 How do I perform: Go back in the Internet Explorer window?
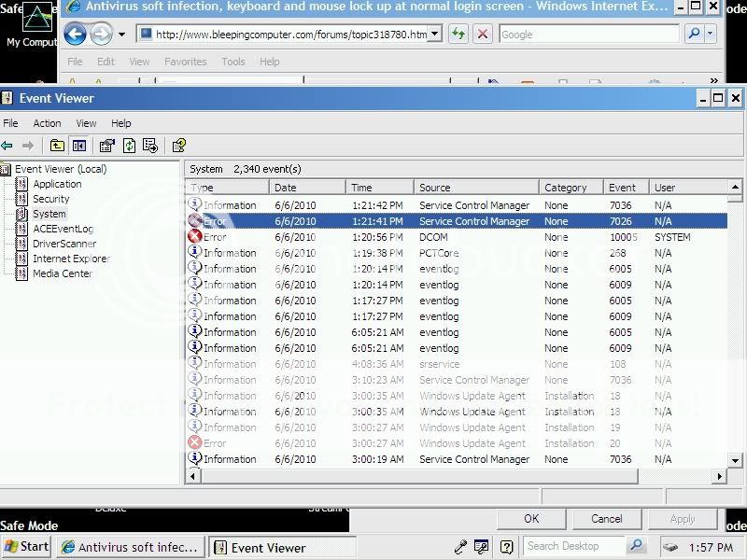pos(76,35)
